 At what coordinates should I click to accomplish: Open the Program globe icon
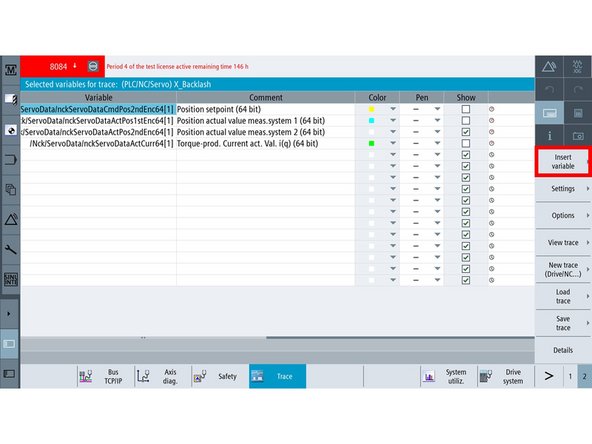(x=10, y=130)
